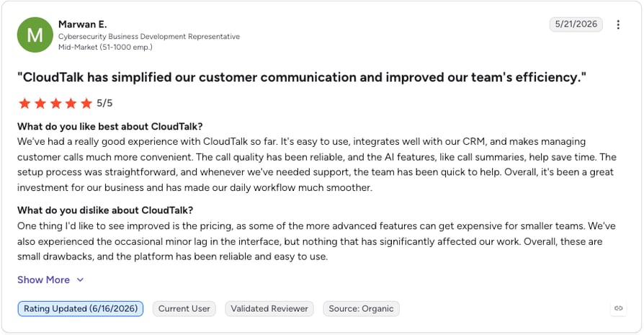This screenshot has height=335, width=644.
Task: Click the Mid-Market (51-1000 emp.) label
Action: 105,48
